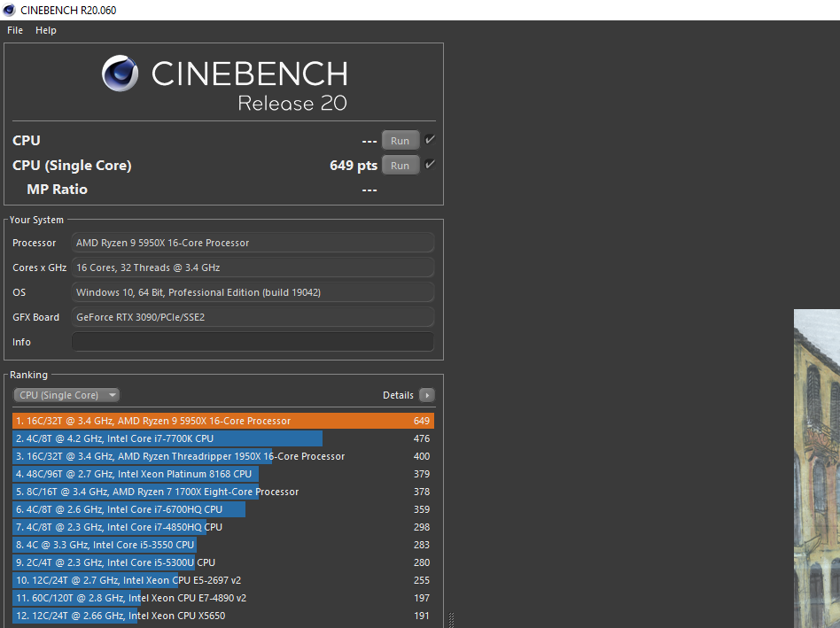
Task: Toggle the CPU test checkbox
Action: point(430,140)
